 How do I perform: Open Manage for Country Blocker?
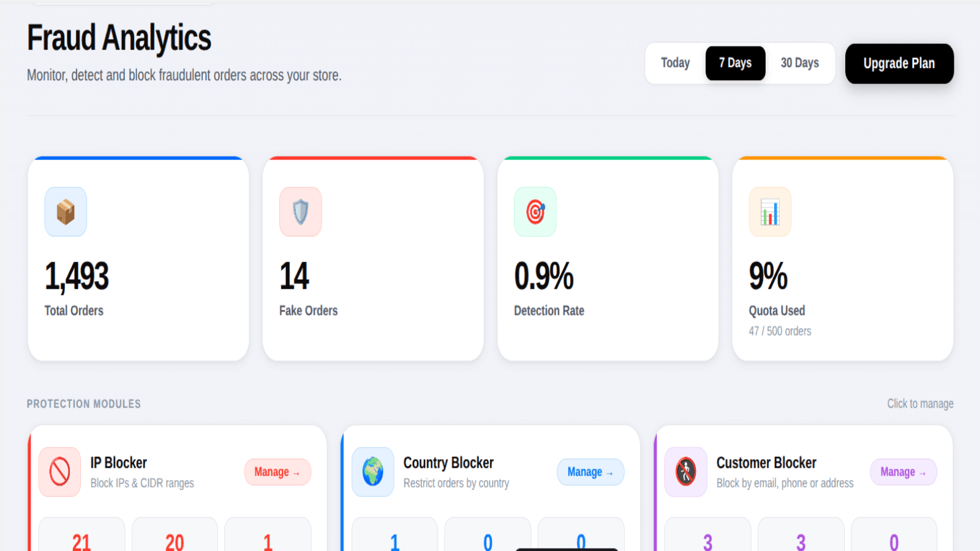click(590, 472)
